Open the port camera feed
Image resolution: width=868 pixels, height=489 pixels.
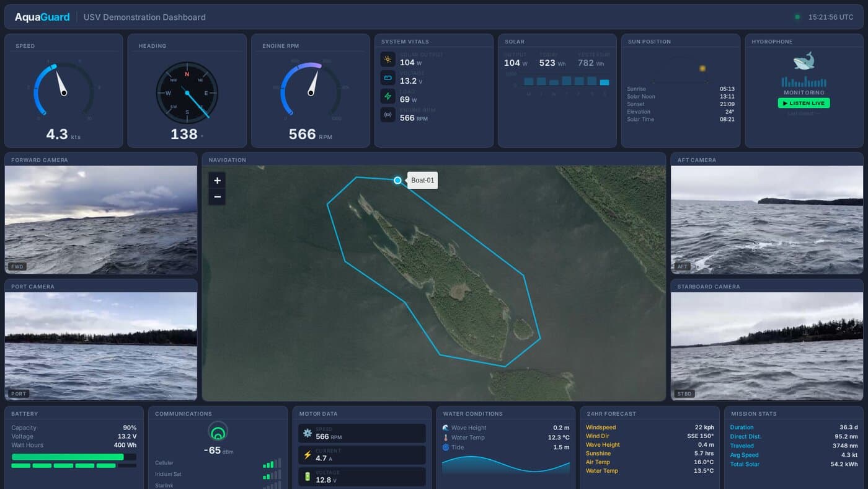101,346
